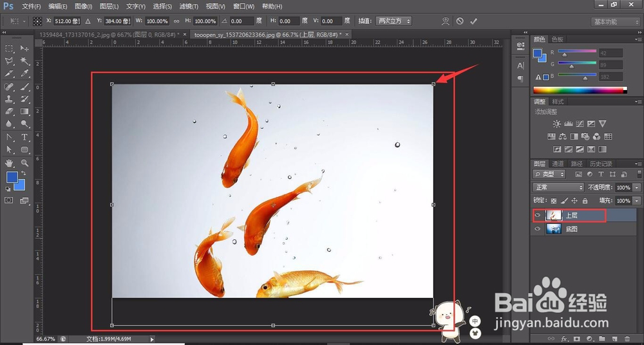Select the Eraser tool

9,111
